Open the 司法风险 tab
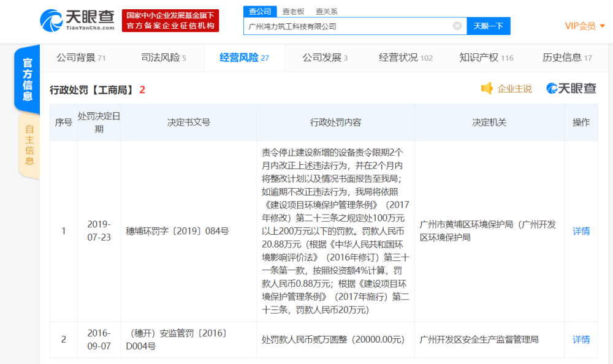 pos(164,58)
